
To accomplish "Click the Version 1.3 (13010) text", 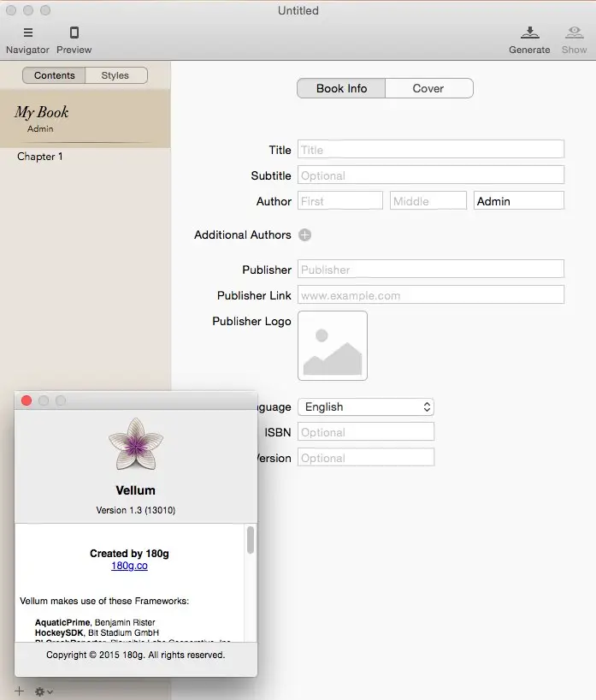I will click(x=136, y=510).
